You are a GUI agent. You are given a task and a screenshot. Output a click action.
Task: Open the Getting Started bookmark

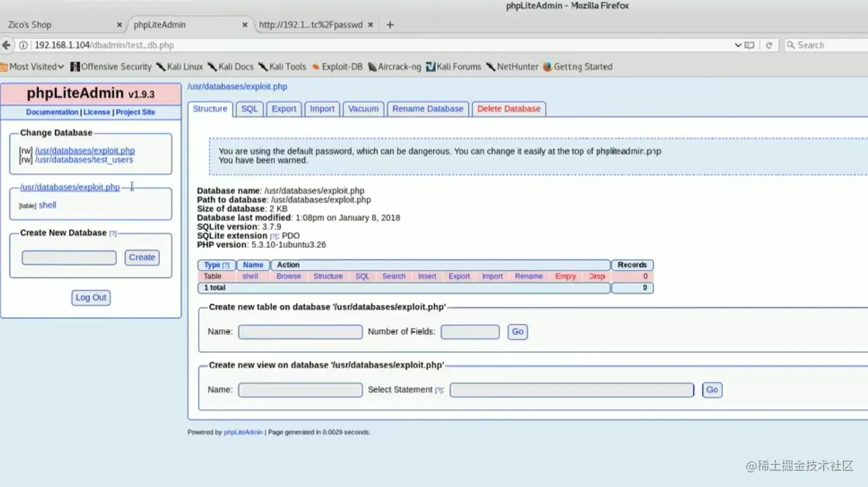(578, 67)
